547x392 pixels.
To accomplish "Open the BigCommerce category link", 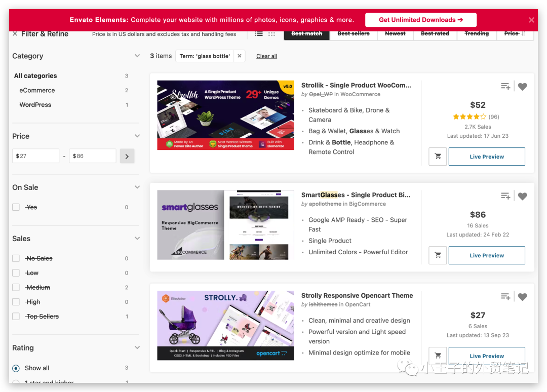I will [x=367, y=204].
